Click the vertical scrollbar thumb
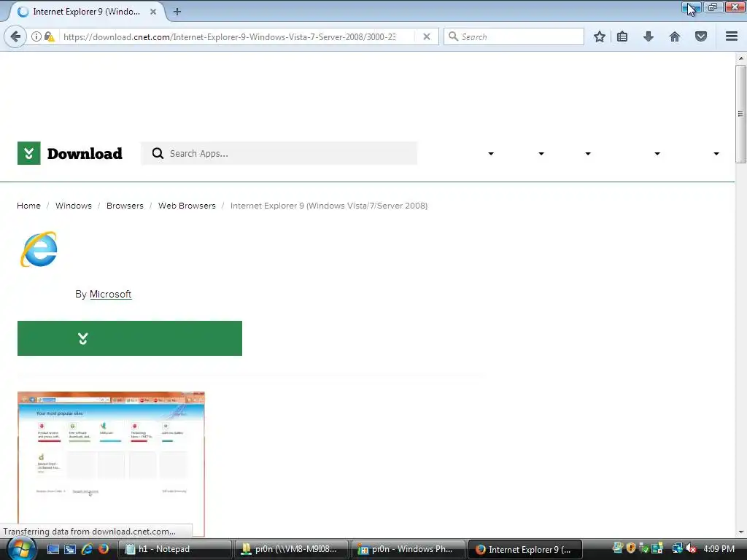The image size is (747, 560). pos(741,114)
